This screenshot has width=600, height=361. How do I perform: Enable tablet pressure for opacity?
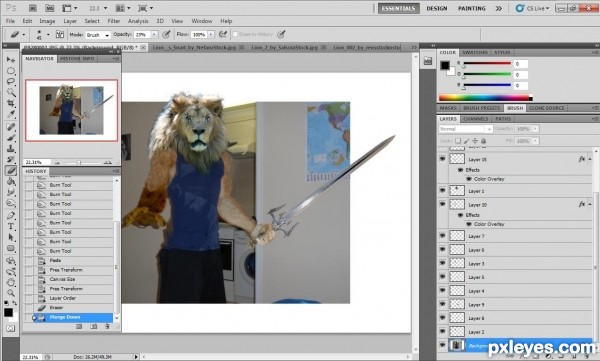pyautogui.click(x=166, y=34)
